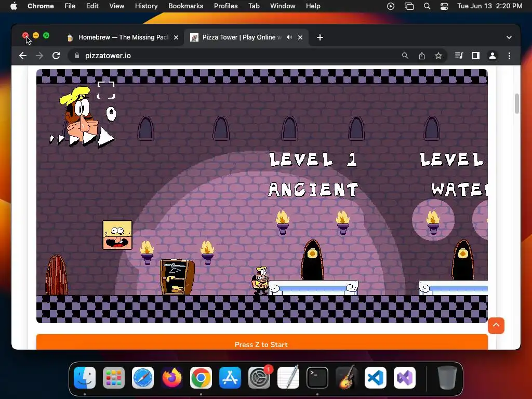Open the Tab menu

[254, 6]
